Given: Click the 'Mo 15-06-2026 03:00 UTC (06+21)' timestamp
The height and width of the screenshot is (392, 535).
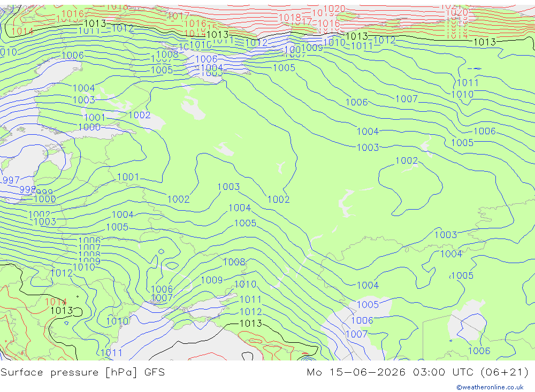Looking at the screenshot, I should click(418, 372).
